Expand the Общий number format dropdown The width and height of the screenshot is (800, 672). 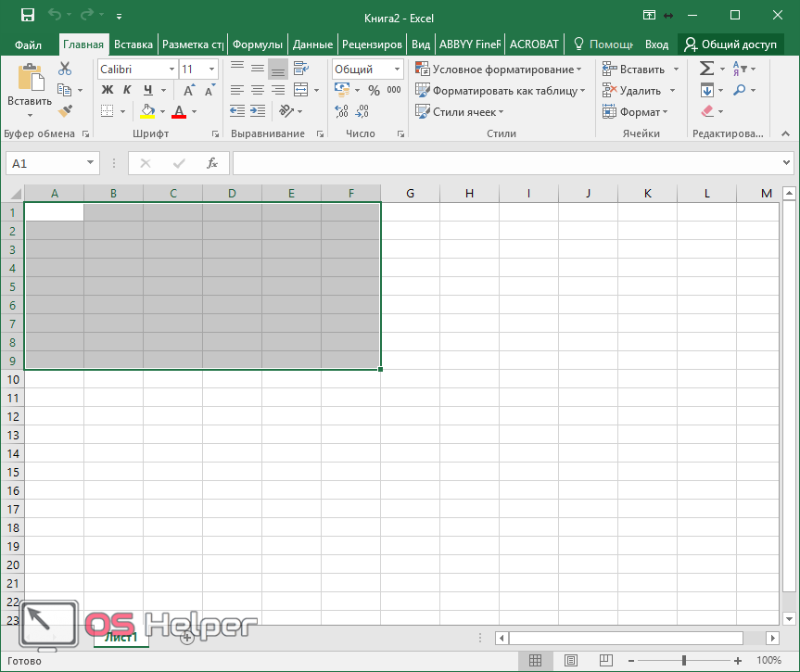397,70
